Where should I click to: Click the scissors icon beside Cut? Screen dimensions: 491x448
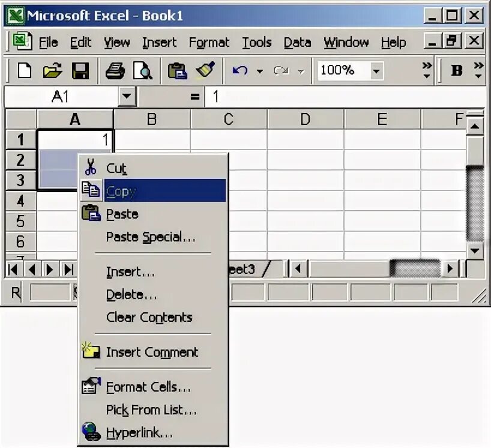(x=91, y=167)
